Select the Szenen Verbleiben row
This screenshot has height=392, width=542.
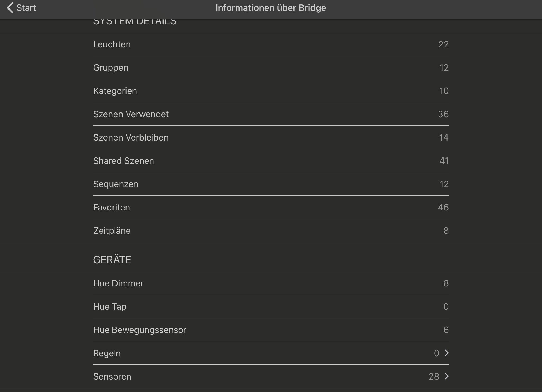pyautogui.click(x=270, y=138)
